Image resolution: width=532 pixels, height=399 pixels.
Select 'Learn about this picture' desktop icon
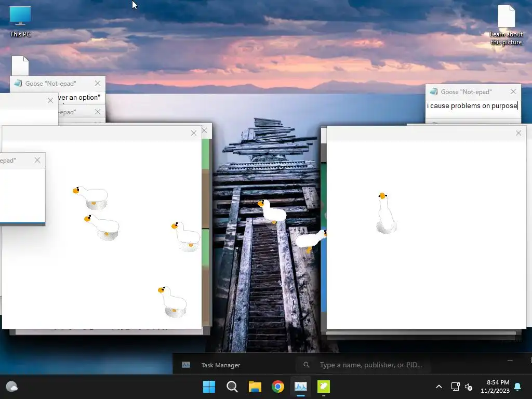point(506,25)
